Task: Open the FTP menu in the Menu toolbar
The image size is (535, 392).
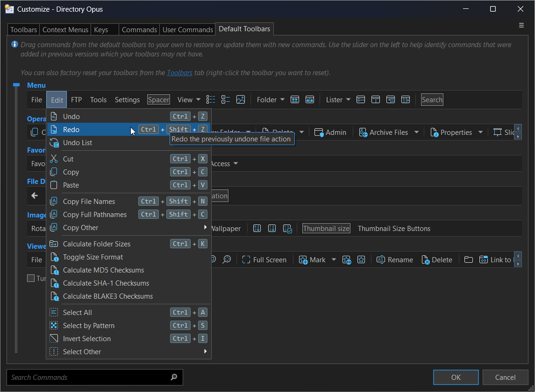Action: tap(77, 99)
